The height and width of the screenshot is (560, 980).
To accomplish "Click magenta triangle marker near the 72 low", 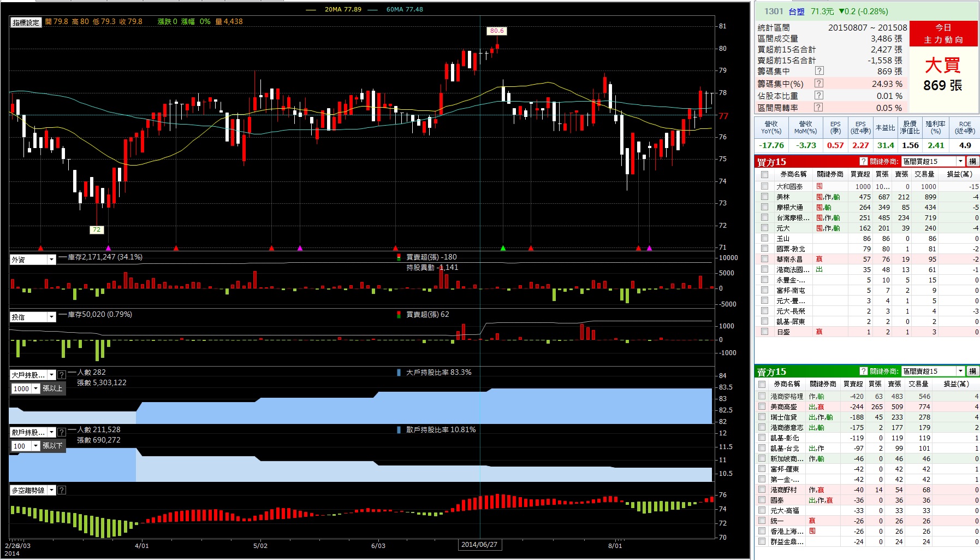I will pyautogui.click(x=108, y=248).
